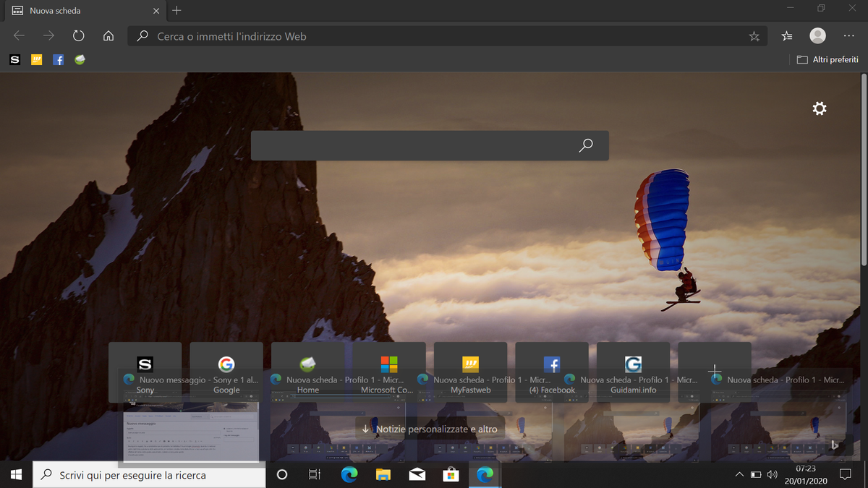Click the magnifier in the search box
The height and width of the screenshot is (488, 868).
coord(586,145)
